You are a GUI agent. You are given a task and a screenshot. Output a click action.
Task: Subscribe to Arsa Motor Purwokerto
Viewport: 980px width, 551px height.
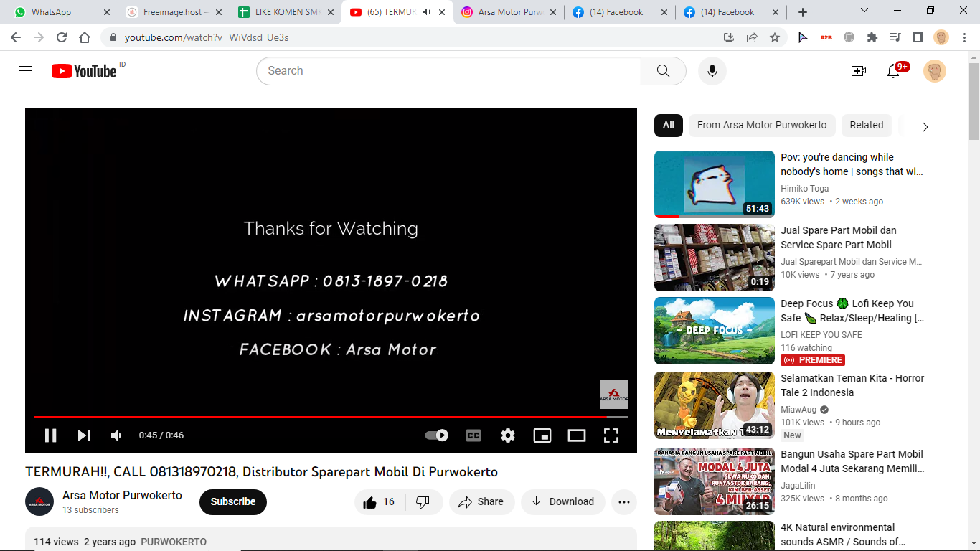coord(233,502)
